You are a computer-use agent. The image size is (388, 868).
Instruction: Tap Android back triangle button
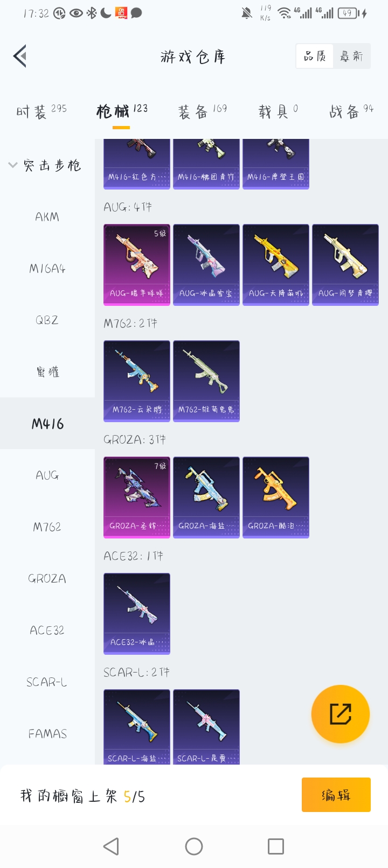pyautogui.click(x=111, y=846)
